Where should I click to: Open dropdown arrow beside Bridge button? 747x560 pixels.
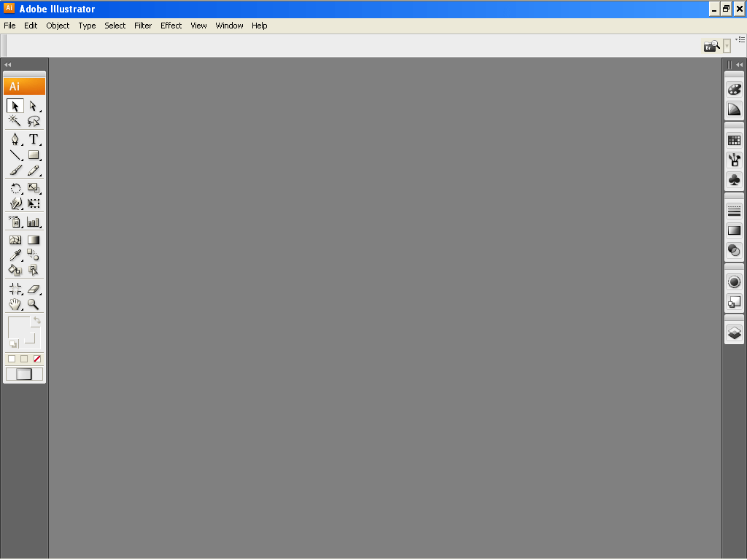point(727,46)
